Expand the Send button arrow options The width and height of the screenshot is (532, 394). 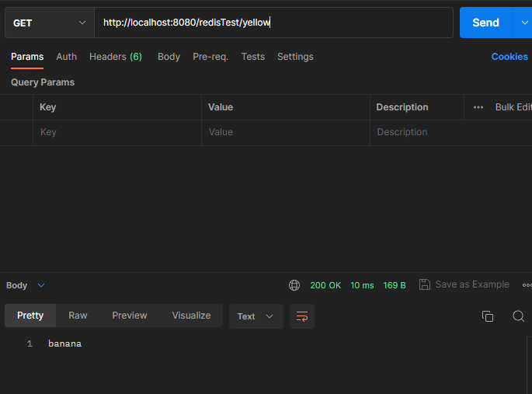(523, 23)
